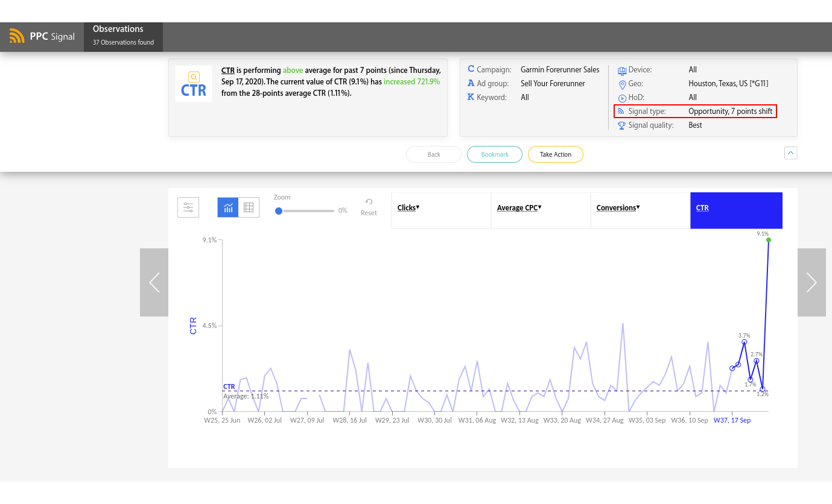
Task: Click the Back button
Action: (434, 154)
